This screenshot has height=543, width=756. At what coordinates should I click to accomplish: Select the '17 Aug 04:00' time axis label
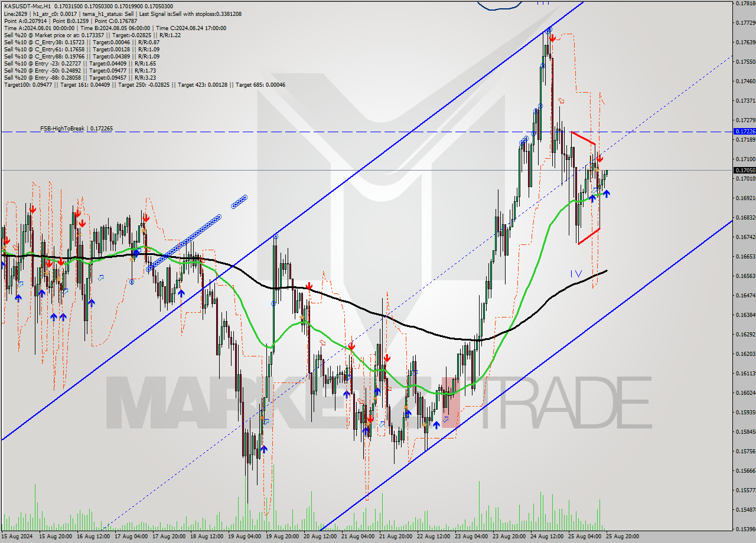[x=132, y=537]
